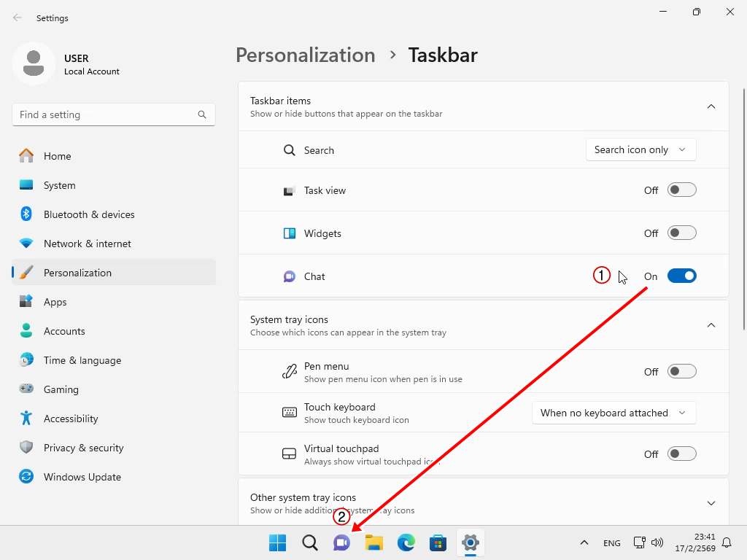Open the Search icon only dropdown
The image size is (747, 560).
tap(640, 149)
